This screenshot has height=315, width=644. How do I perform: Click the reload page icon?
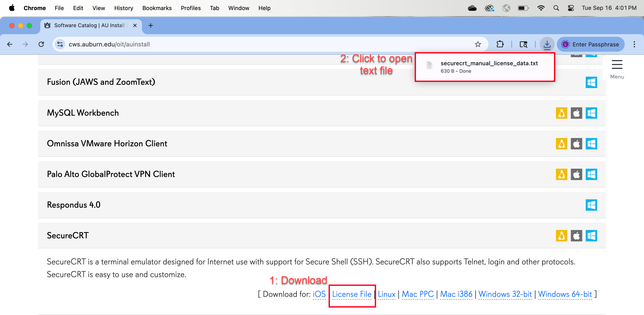pos(41,44)
